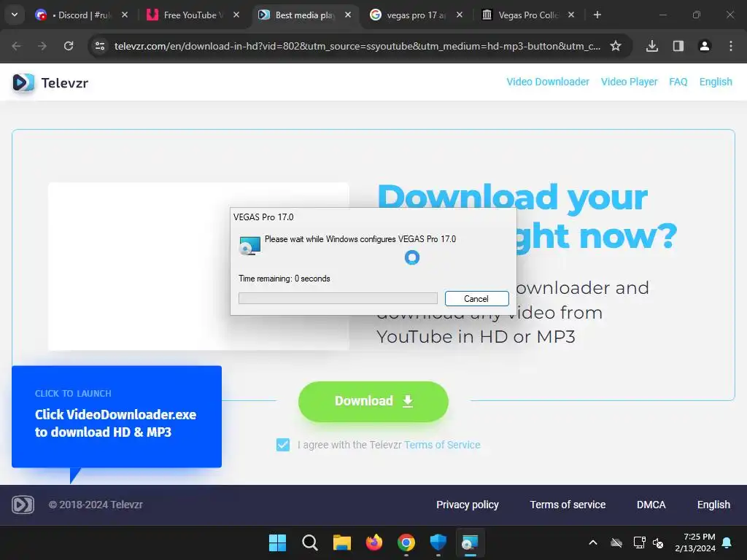Close the Vegas Pro Collection tab
The image size is (747, 560).
[570, 15]
